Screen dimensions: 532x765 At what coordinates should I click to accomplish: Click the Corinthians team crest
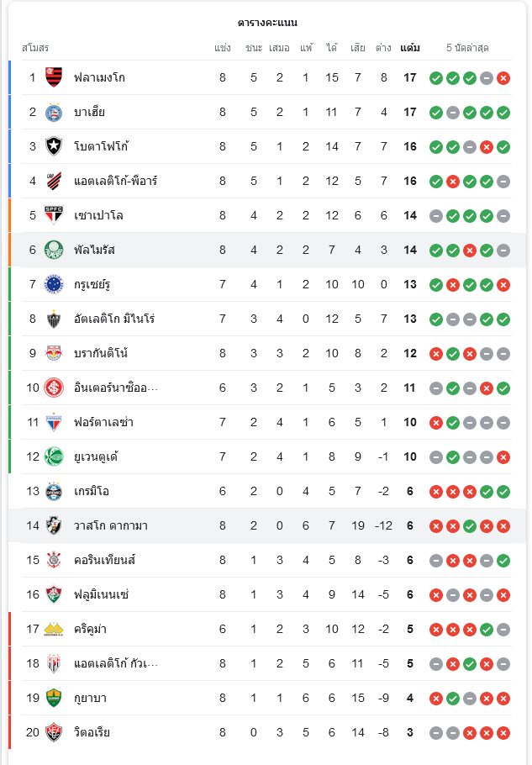coord(54,560)
